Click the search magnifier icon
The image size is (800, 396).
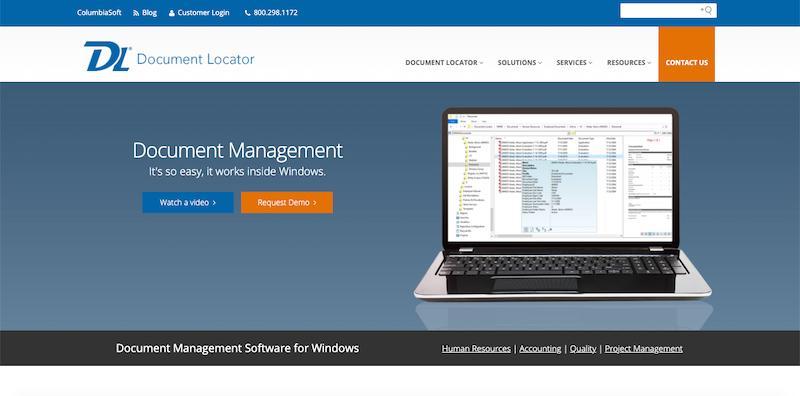pyautogui.click(x=707, y=10)
